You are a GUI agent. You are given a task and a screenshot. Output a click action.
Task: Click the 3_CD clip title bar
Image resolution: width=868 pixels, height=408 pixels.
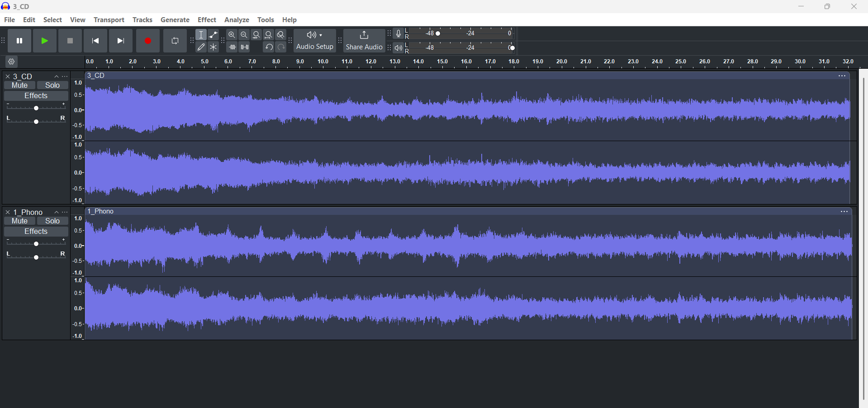(467, 76)
